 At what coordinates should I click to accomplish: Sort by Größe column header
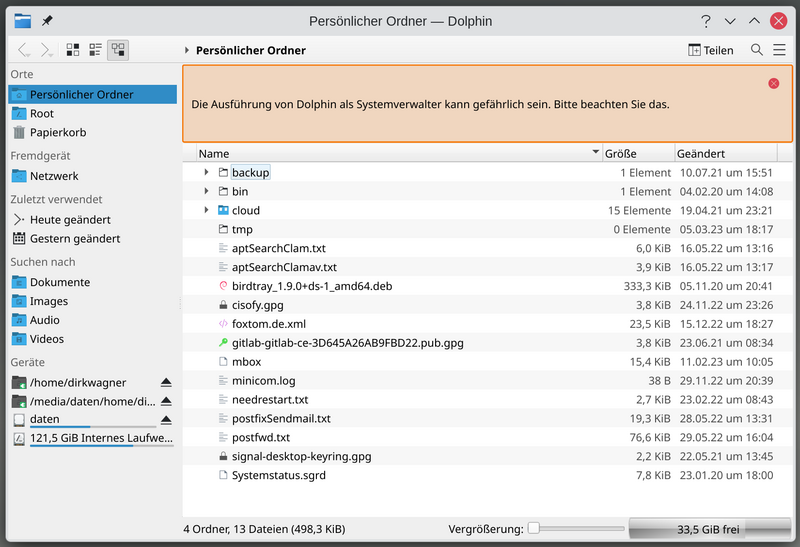638,154
